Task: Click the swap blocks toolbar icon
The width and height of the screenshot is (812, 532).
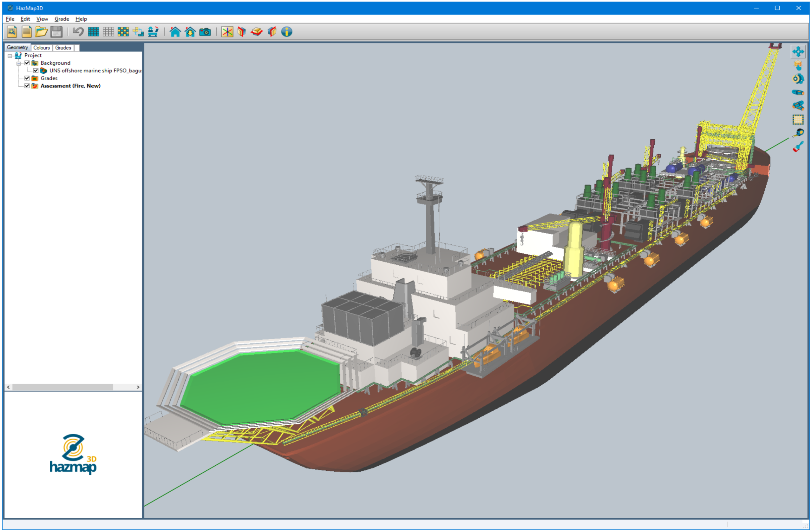Action: pyautogui.click(x=138, y=32)
